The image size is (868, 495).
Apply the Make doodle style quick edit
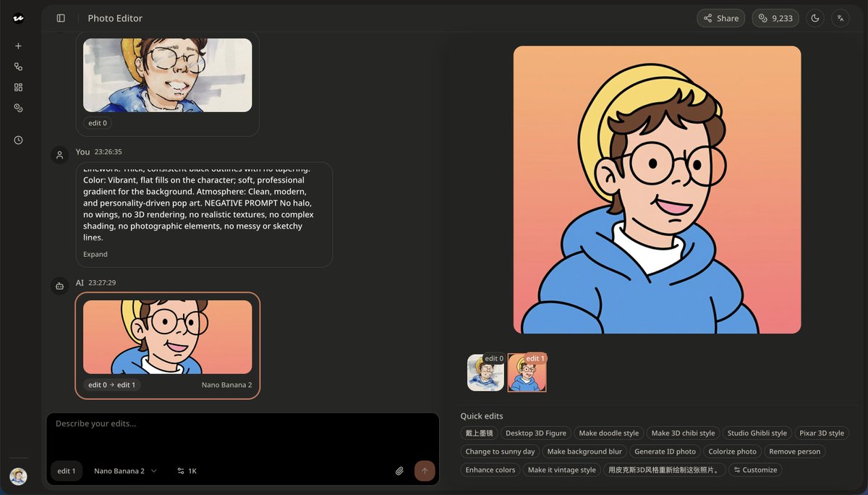[x=609, y=433]
